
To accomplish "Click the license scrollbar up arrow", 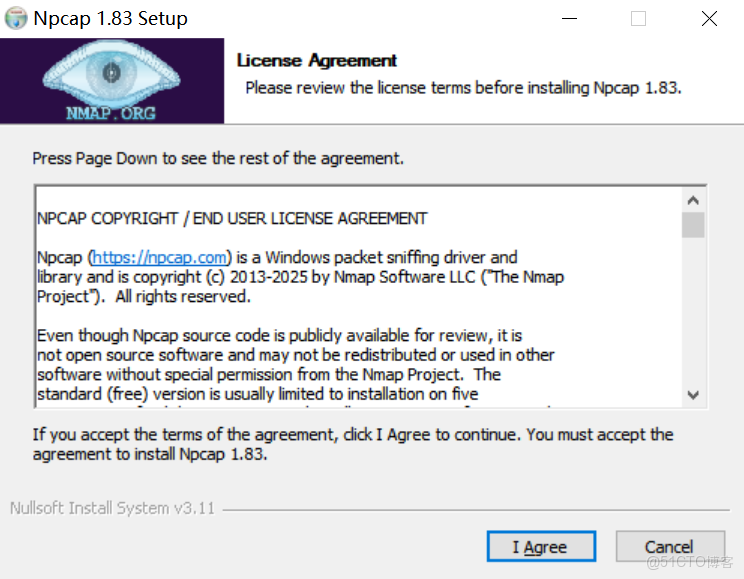I will [x=693, y=198].
